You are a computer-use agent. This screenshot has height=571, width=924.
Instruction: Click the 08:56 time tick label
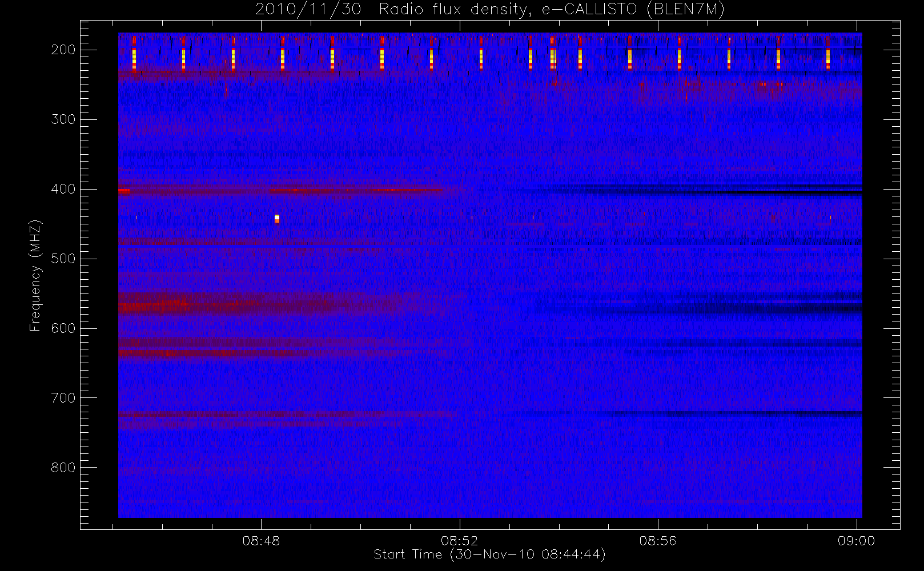[658, 541]
